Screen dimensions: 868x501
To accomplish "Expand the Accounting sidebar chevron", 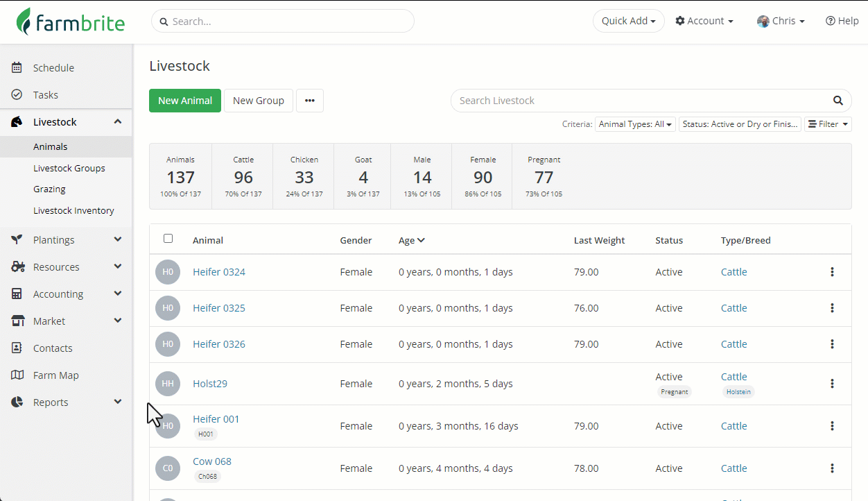I will pos(118,294).
